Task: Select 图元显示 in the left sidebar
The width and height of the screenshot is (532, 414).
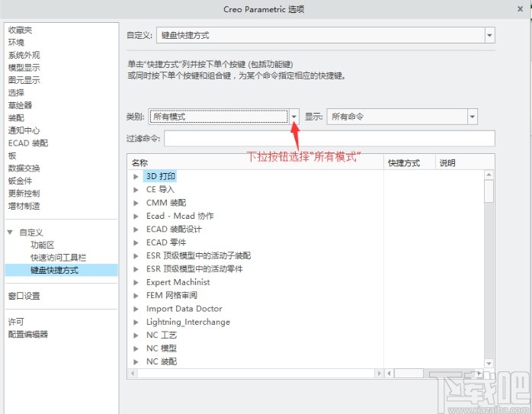Action: 24,80
